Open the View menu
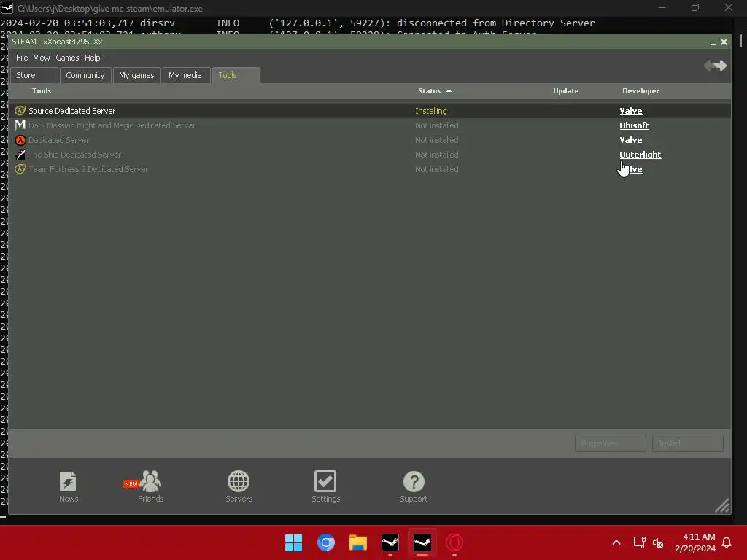This screenshot has width=747, height=560. pos(42,58)
